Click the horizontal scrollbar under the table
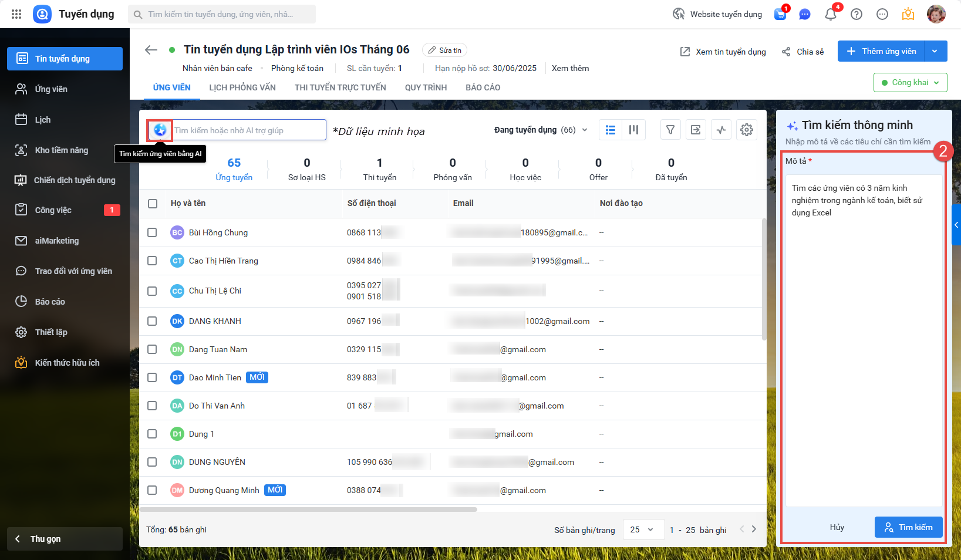 pos(308,509)
